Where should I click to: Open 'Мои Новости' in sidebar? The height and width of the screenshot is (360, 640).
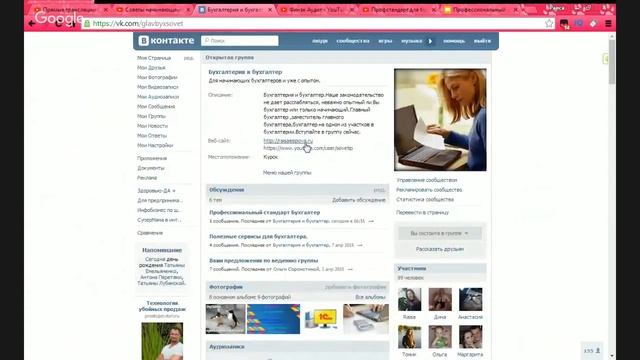coord(152,126)
